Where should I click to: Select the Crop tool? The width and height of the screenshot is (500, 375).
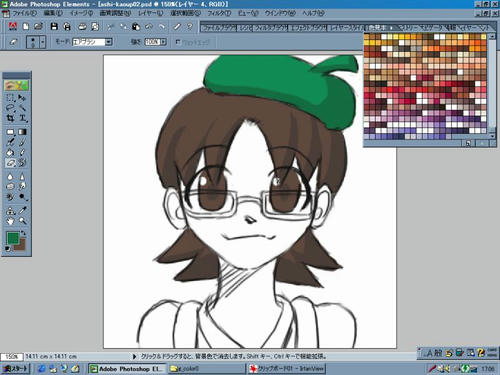click(x=10, y=118)
